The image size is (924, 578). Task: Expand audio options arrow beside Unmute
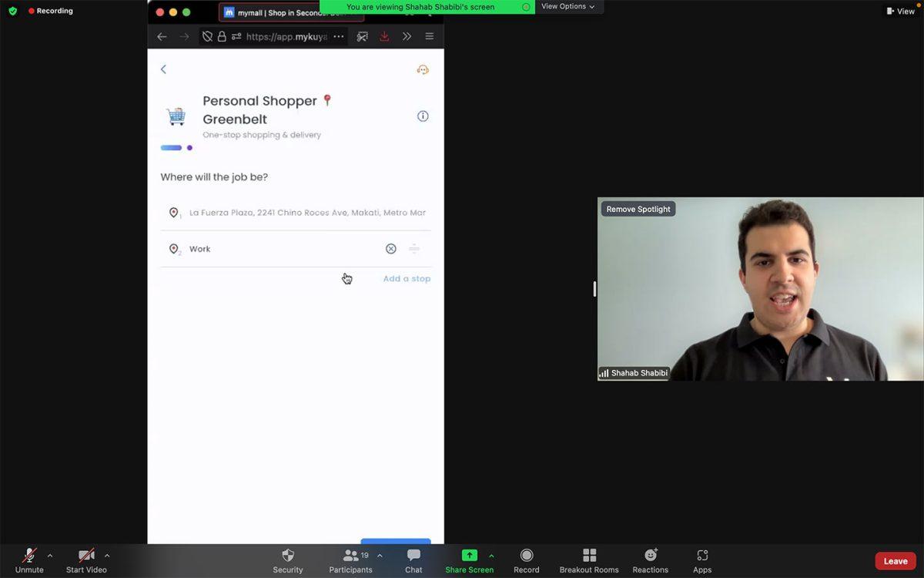click(50, 556)
